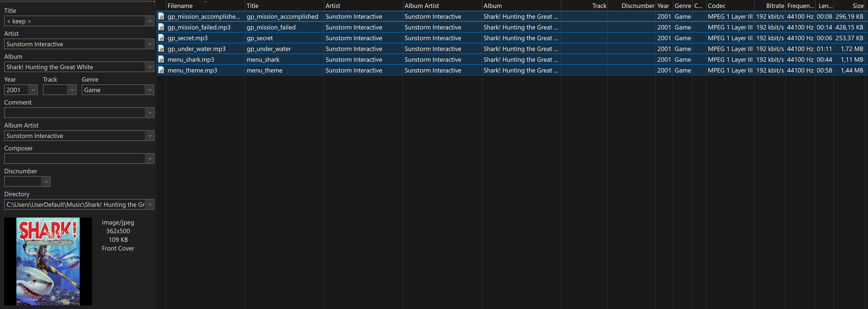The image size is (868, 309).
Task: Expand the Title field dropdown
Action: tap(150, 21)
